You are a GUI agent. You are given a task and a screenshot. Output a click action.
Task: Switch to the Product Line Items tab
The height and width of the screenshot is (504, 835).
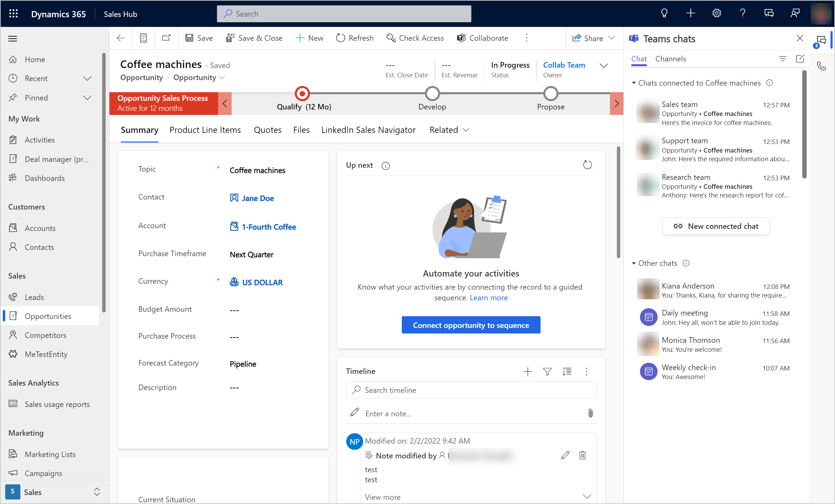coord(205,130)
